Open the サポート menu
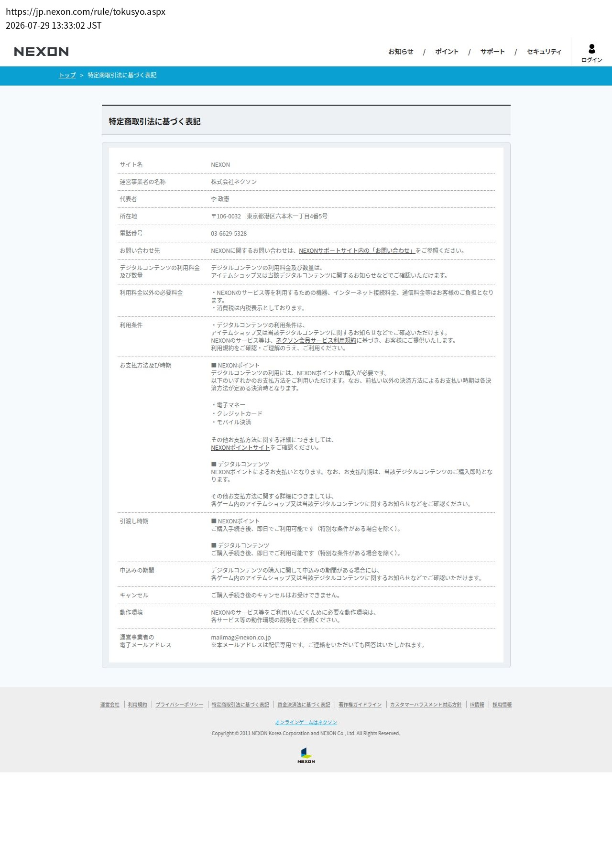 (x=492, y=52)
